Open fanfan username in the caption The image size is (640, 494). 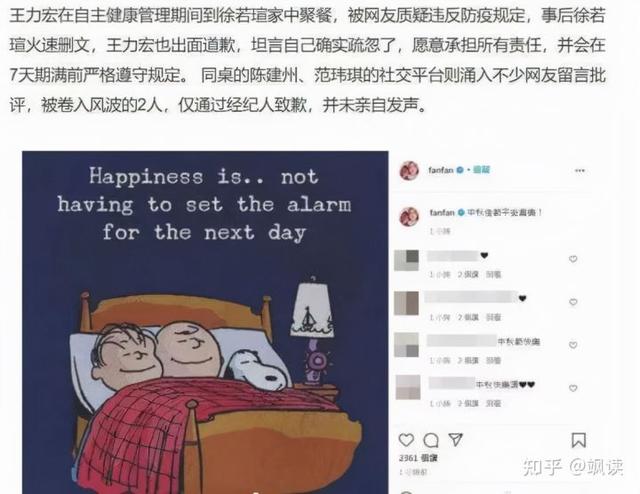[x=442, y=212]
